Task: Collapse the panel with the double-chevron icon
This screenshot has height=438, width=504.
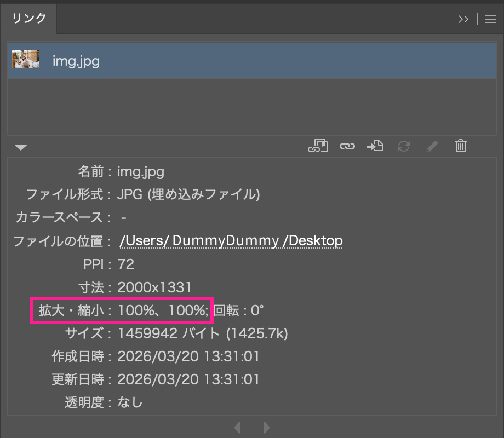Action: [463, 19]
